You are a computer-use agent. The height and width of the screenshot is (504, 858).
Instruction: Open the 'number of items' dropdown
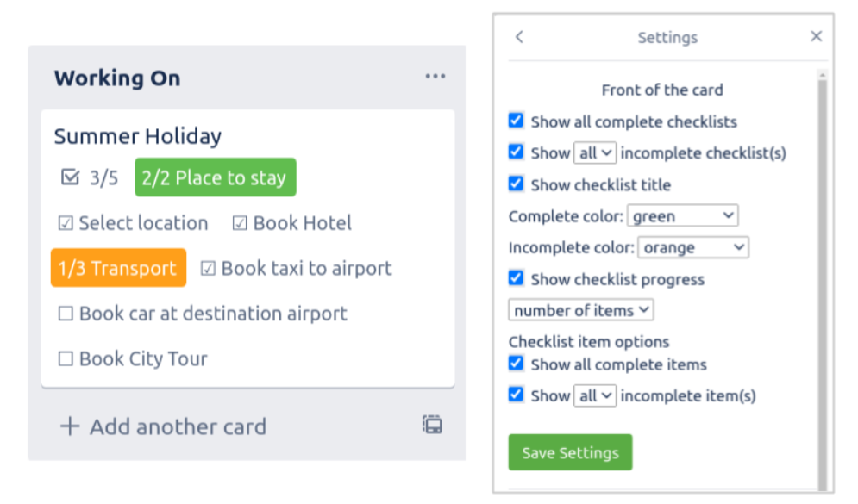[580, 309]
